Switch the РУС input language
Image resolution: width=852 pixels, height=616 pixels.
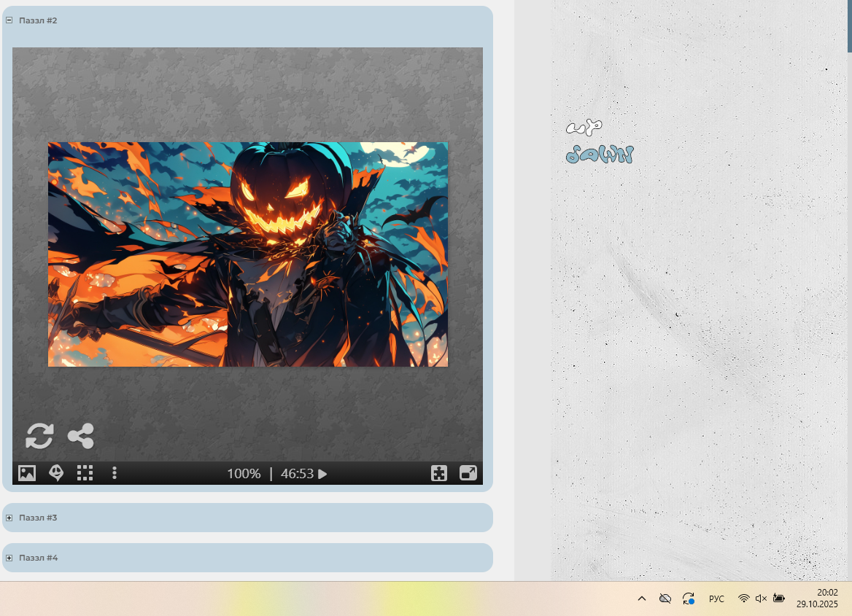point(717,599)
